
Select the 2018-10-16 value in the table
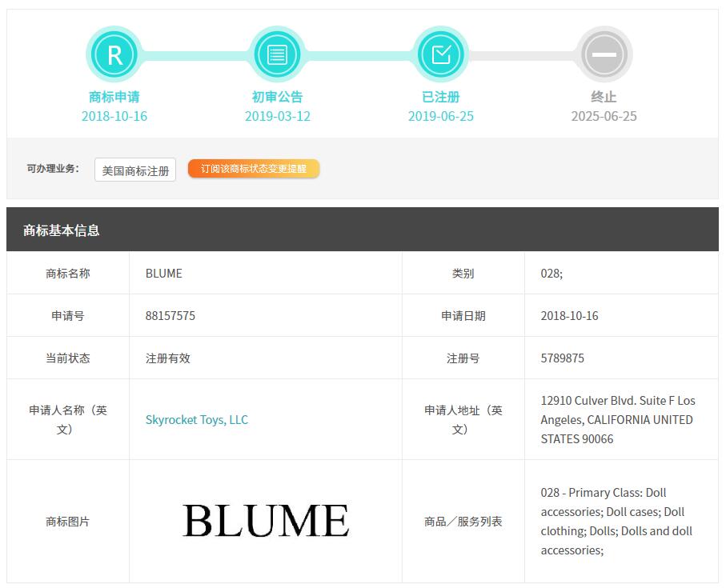(569, 316)
